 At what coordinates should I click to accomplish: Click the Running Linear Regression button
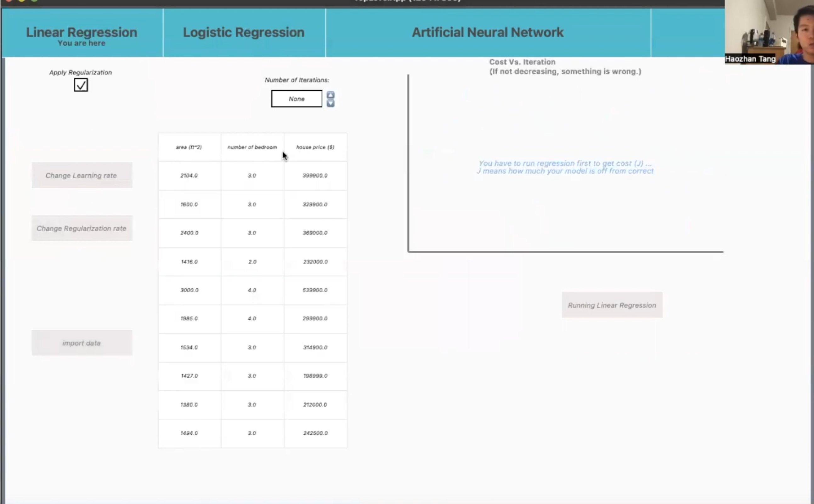pyautogui.click(x=612, y=305)
